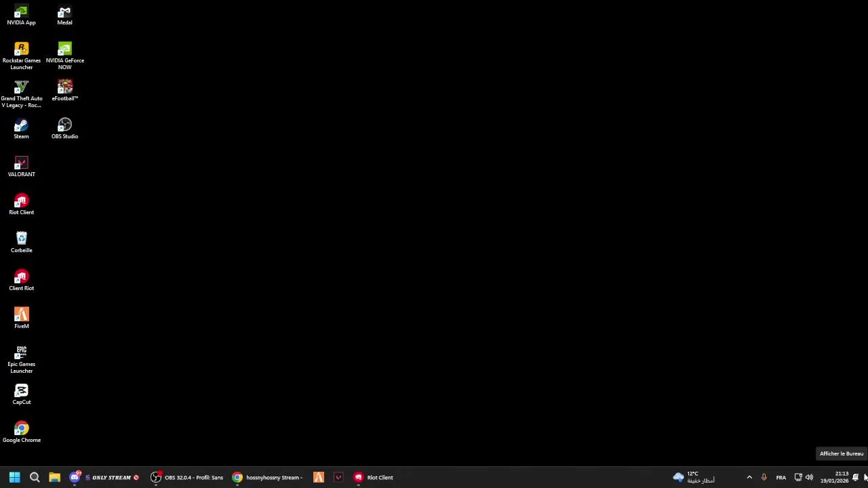868x488 pixels.
Task: Open the Windows Start menu
Action: tap(14, 477)
